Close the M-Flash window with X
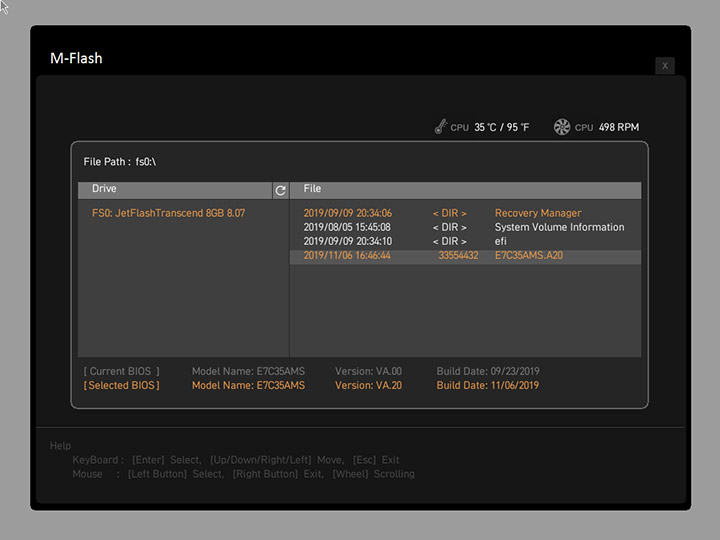The height and width of the screenshot is (540, 720). (665, 66)
